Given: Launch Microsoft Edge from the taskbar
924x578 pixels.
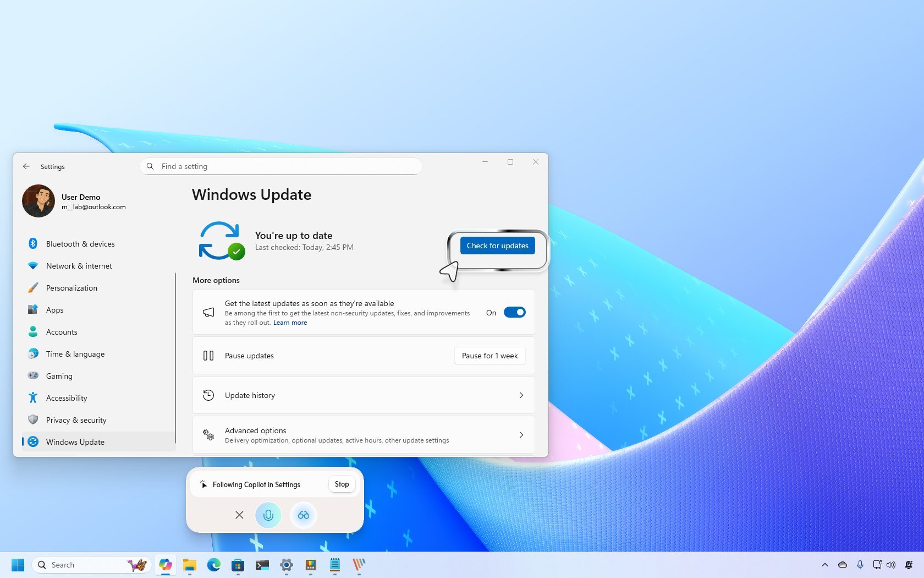Looking at the screenshot, I should 213,565.
